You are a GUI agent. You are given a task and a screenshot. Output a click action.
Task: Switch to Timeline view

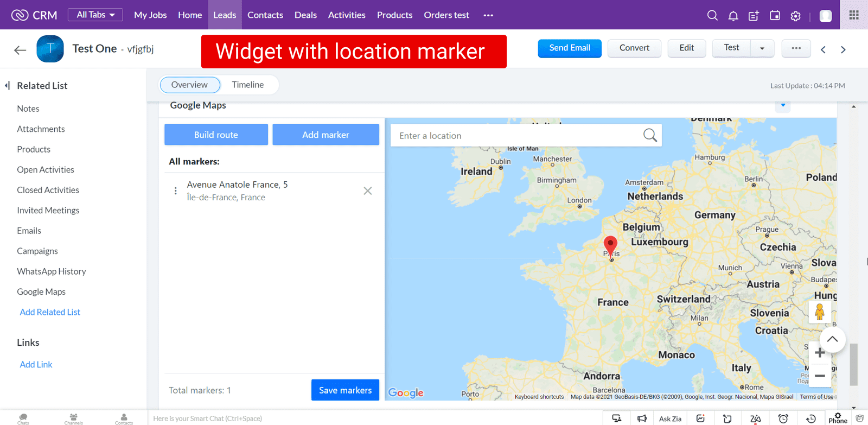248,85
